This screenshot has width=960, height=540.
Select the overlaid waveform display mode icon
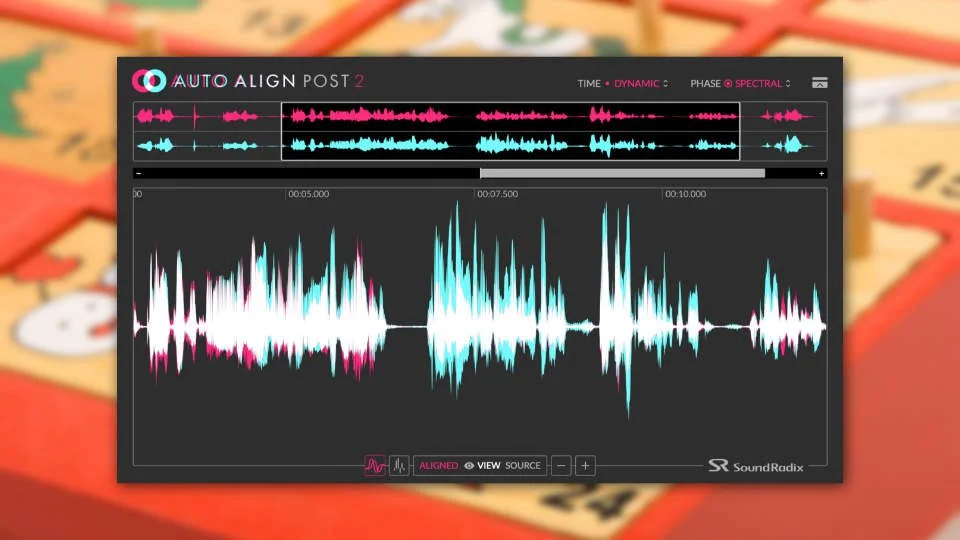pyautogui.click(x=375, y=466)
